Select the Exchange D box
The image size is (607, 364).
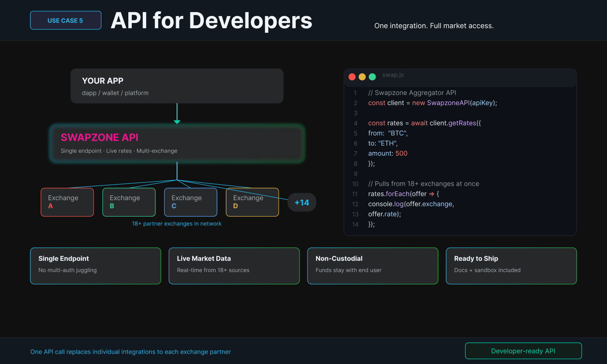252,202
